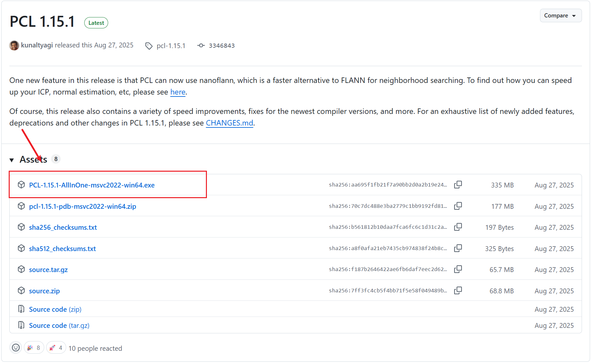
Task: Download sha256_checksums.txt
Action: tap(63, 228)
